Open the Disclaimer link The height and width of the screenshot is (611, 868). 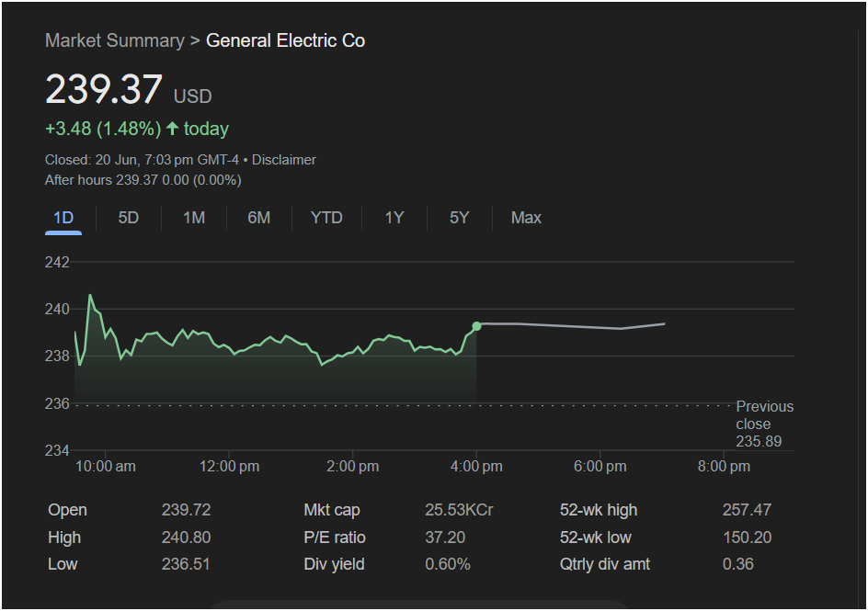click(283, 160)
